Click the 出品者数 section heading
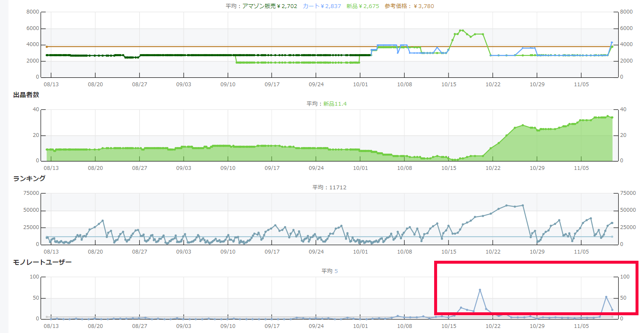 26,95
